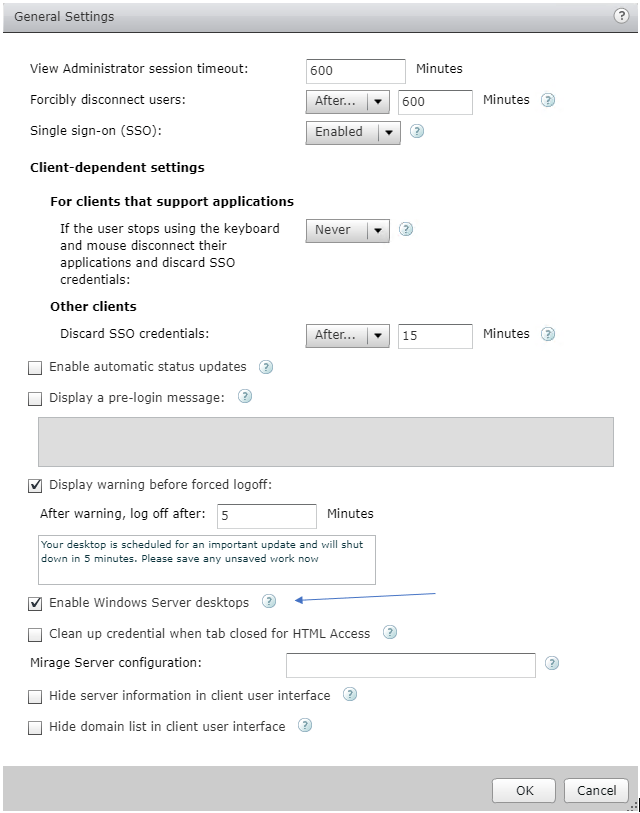Screen dimensions: 640x813
Task: Open help for Forcibly disconnect users setting
Action: click(547, 100)
